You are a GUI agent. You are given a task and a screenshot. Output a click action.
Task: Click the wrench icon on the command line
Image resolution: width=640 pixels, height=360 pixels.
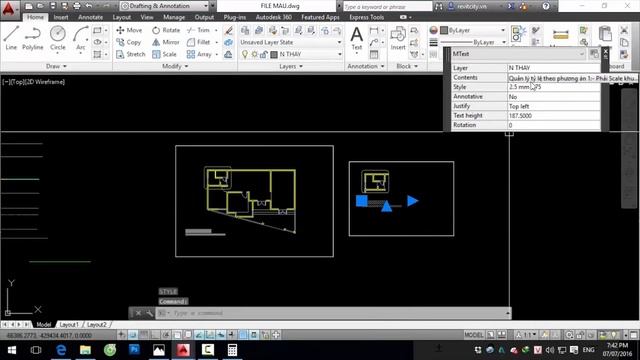tap(149, 313)
